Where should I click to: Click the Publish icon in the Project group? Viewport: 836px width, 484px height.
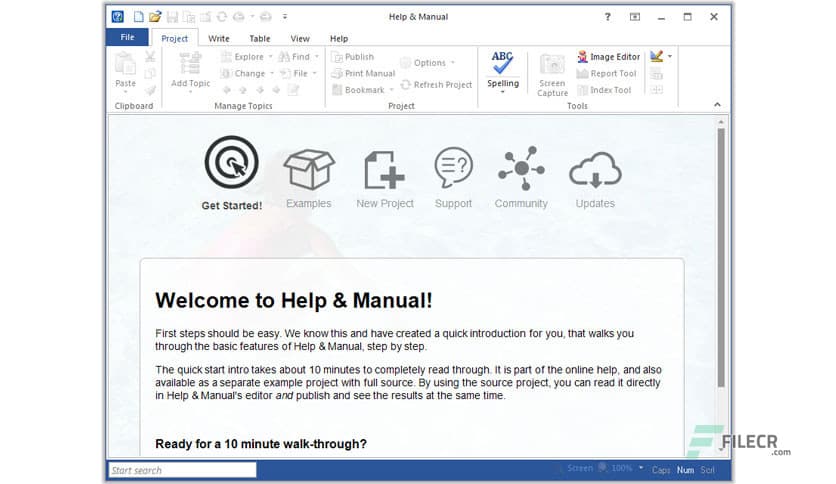pyautogui.click(x=336, y=57)
